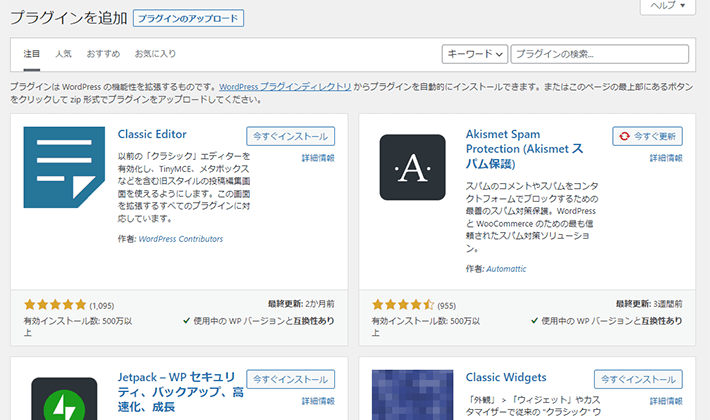Viewport: 710px width, 420px height.
Task: Open WordPress Contributors author link
Action: tap(181, 239)
